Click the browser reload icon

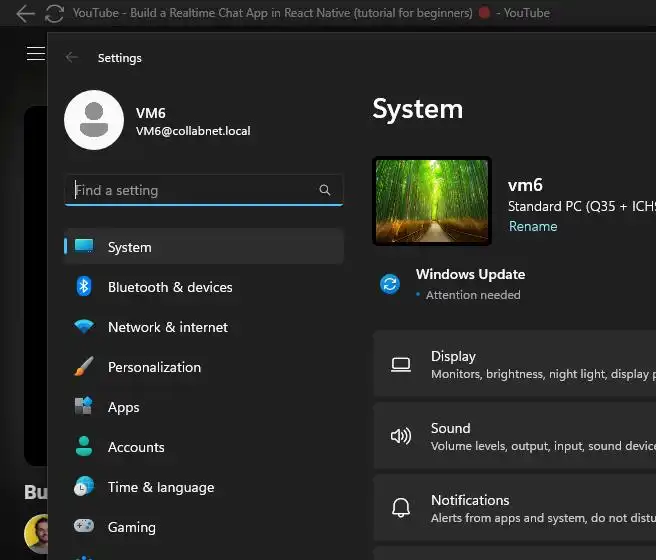point(54,13)
